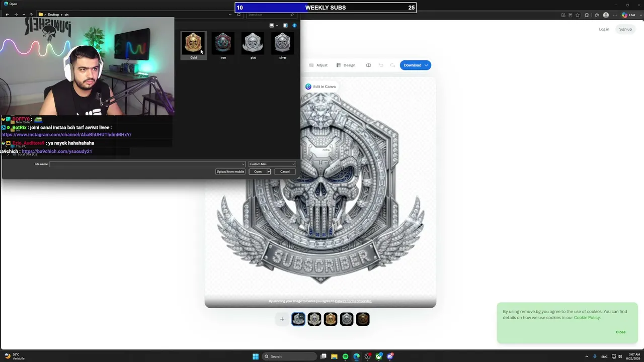Click Open in the file dialog

[x=258, y=171]
